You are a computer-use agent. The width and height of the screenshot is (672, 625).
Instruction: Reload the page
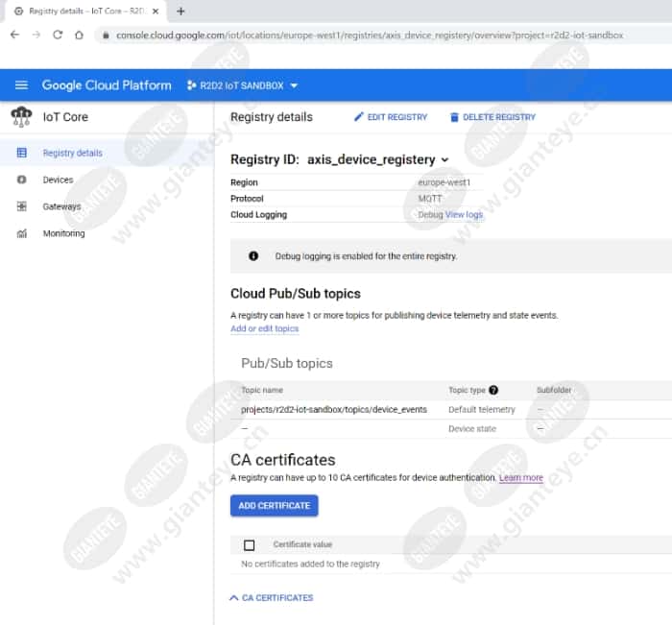(x=58, y=35)
